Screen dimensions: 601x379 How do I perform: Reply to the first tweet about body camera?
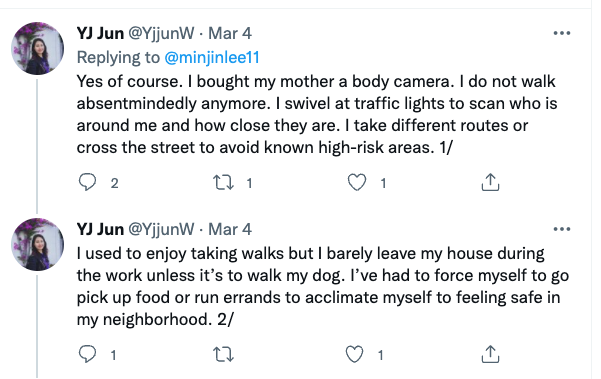[x=87, y=182]
